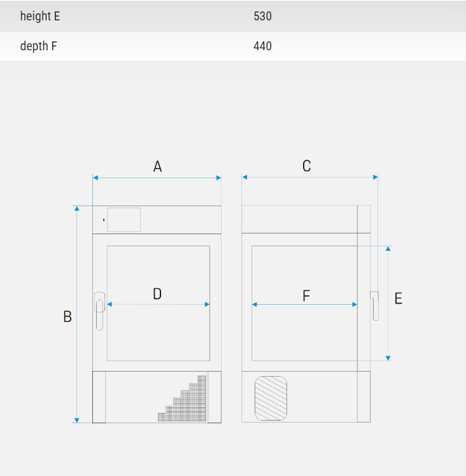Click dimension label A above front view
Viewport: 466px width, 476px height.
[x=157, y=166]
